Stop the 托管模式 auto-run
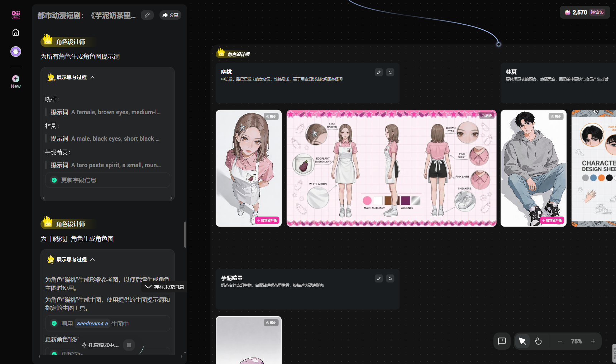Image resolution: width=616 pixels, height=364 pixels. click(129, 345)
